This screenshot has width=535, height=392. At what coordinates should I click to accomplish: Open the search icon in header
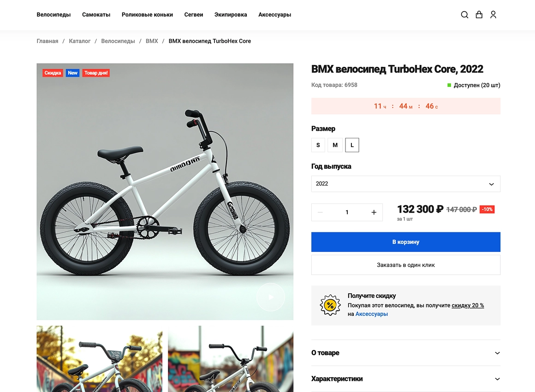coord(464,15)
